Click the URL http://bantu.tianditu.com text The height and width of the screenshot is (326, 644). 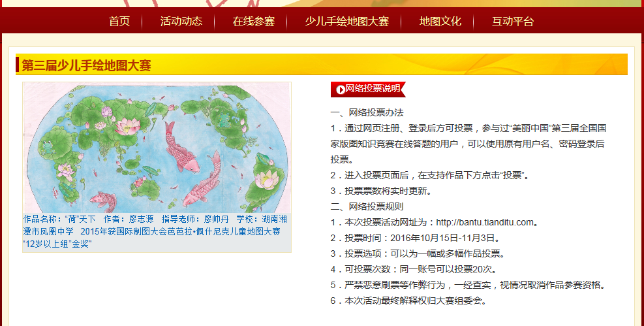[x=485, y=222]
